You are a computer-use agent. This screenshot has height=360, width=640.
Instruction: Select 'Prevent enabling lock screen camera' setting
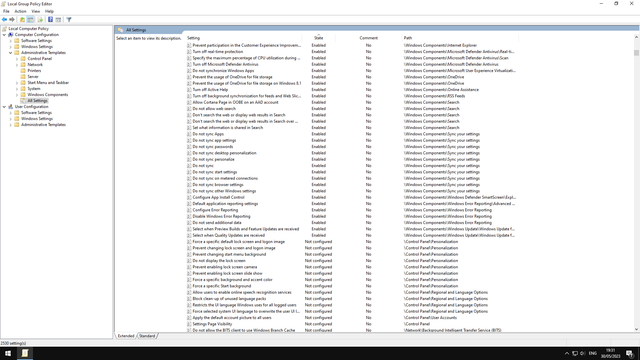[x=224, y=267]
